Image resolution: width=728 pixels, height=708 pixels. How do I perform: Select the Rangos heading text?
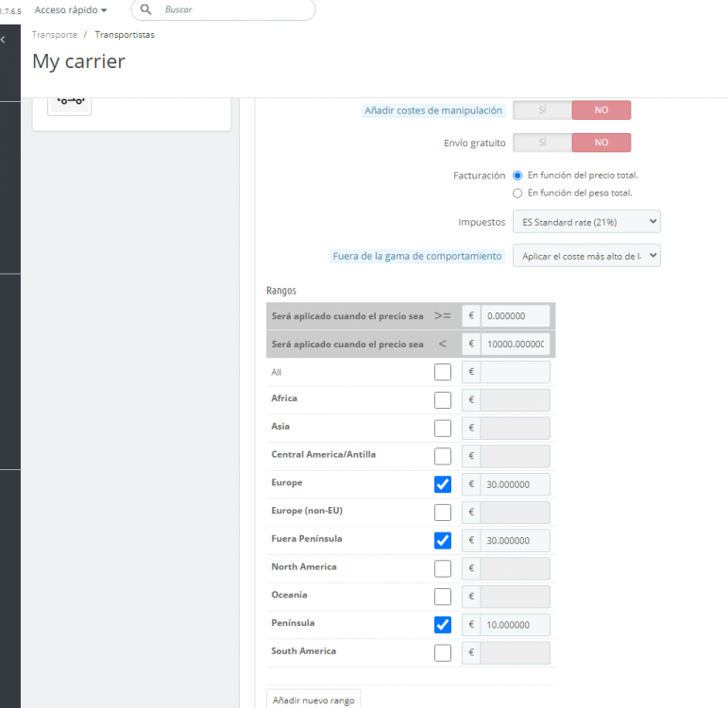280,291
